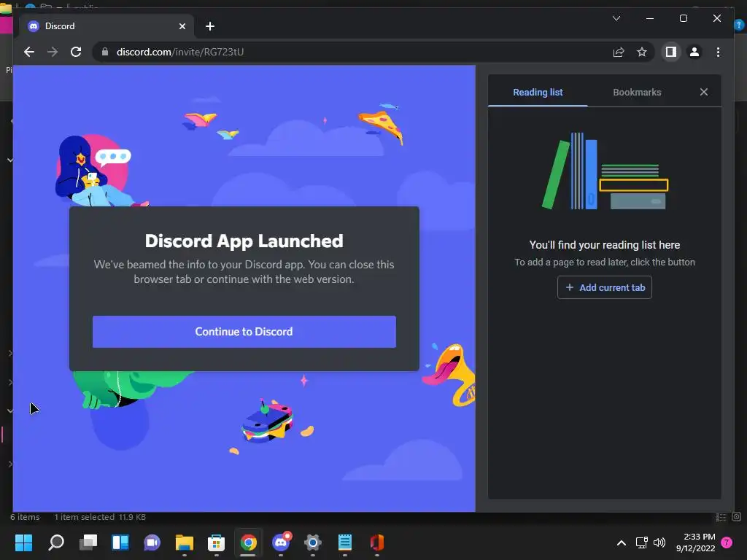Click the Continue to Discord button

click(x=244, y=332)
